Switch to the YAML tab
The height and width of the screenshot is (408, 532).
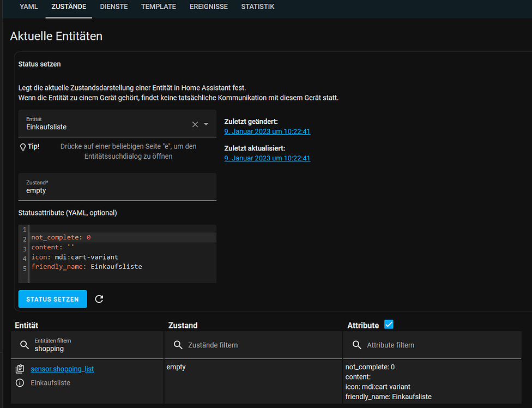(x=28, y=7)
